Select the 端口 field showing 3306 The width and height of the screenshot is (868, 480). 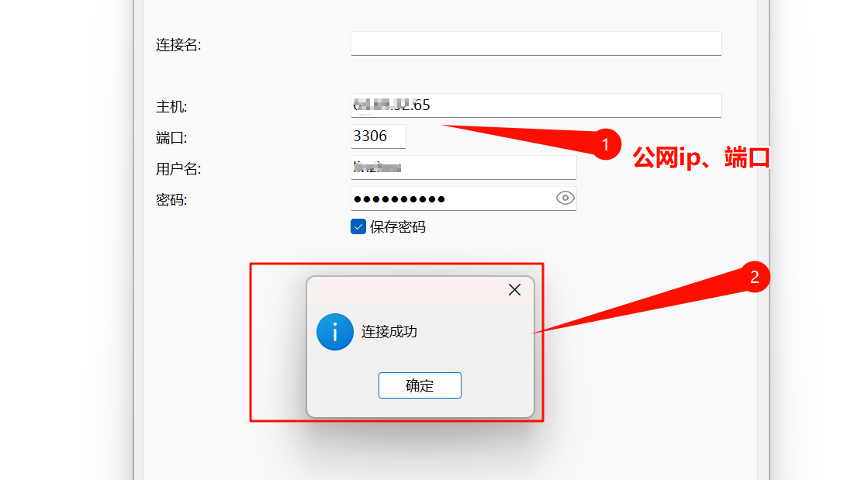tap(378, 136)
